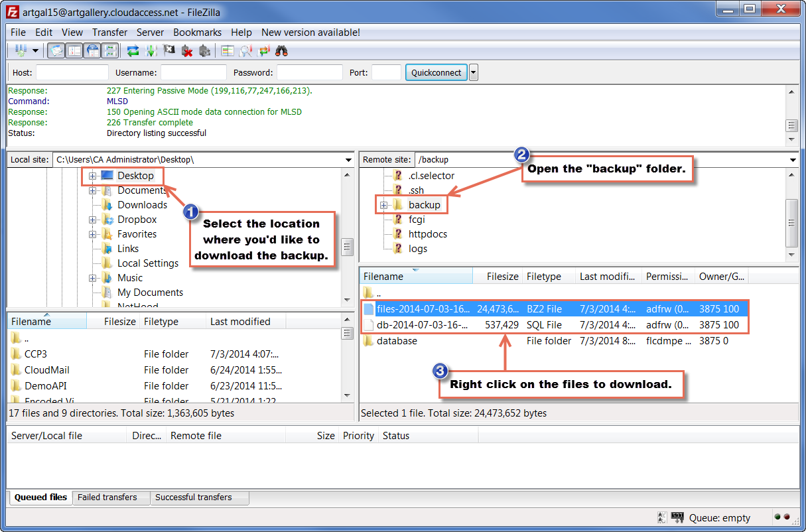Screen dimensions: 806x532
Task: Click the process queue toolbar icon
Action: [x=151, y=50]
